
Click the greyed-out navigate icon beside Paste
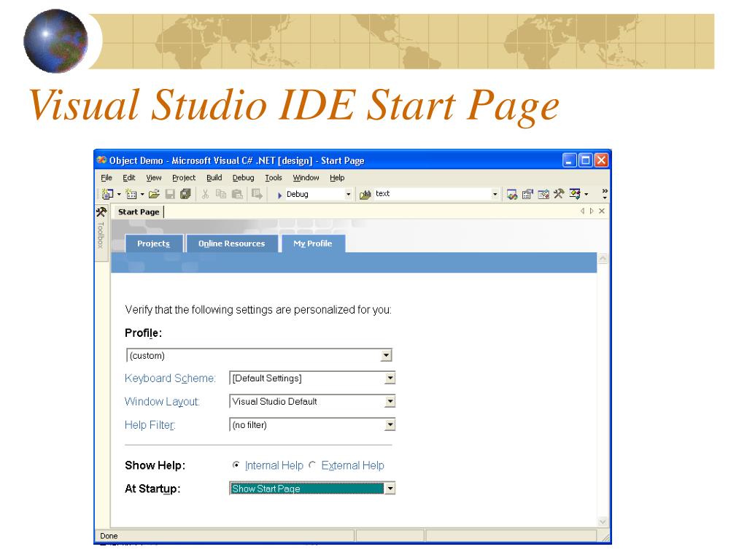pos(257,194)
